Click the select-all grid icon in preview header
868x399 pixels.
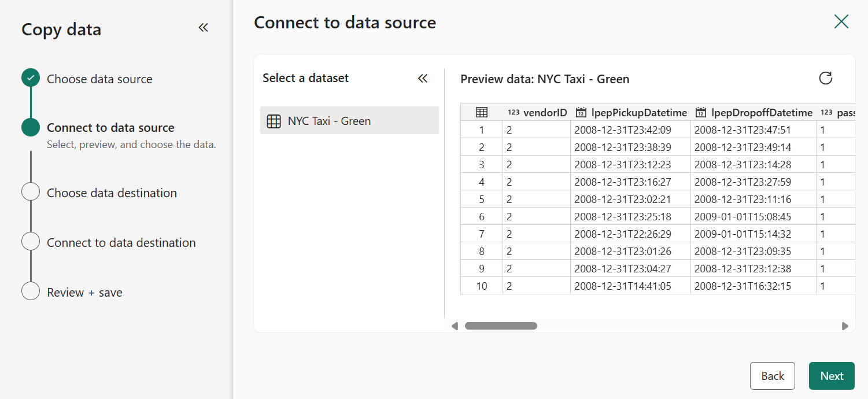point(482,112)
